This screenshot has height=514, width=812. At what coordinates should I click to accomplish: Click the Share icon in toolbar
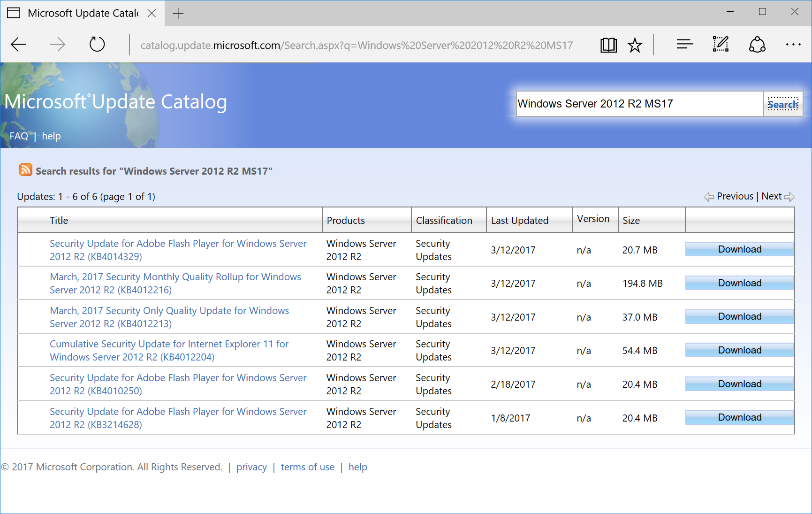pos(757,45)
